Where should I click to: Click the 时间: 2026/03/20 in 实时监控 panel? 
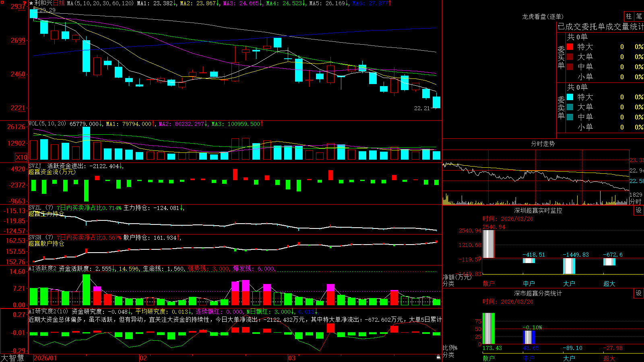pyautogui.click(x=508, y=219)
